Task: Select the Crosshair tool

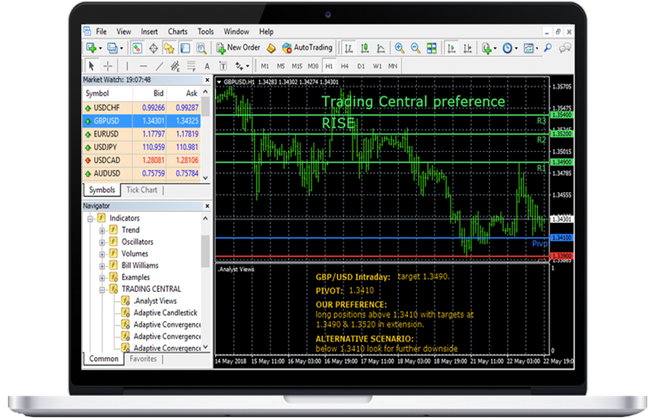Action: [108, 66]
